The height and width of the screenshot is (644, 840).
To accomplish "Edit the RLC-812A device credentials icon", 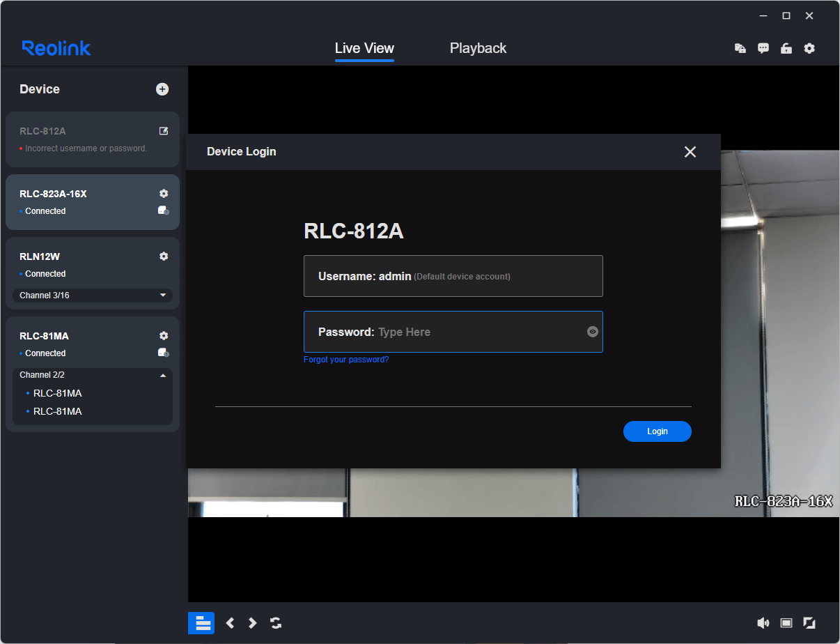I will 164,131.
